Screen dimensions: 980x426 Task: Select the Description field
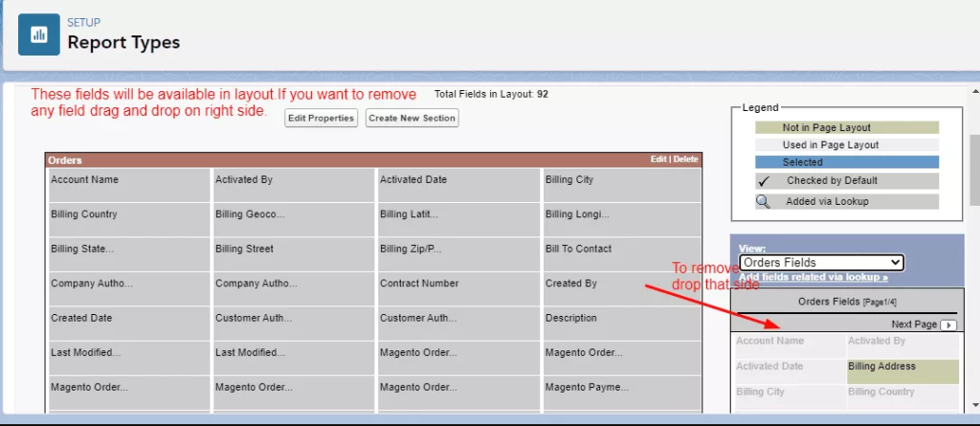tap(622, 324)
